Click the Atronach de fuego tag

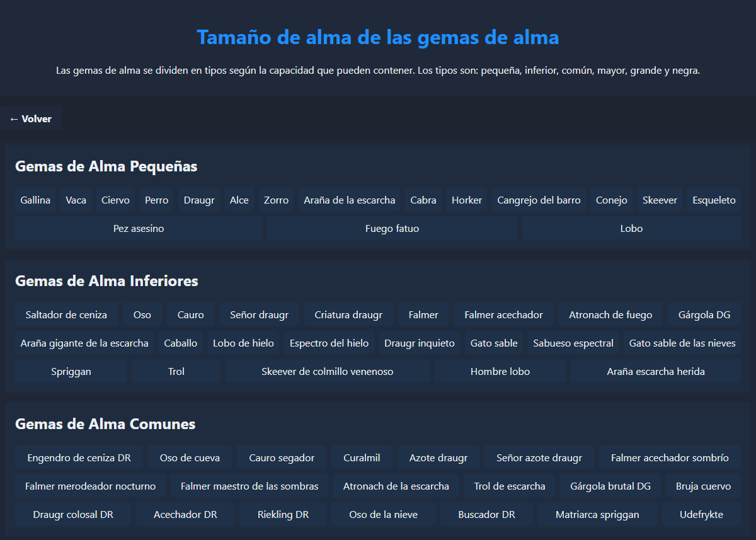click(x=610, y=314)
